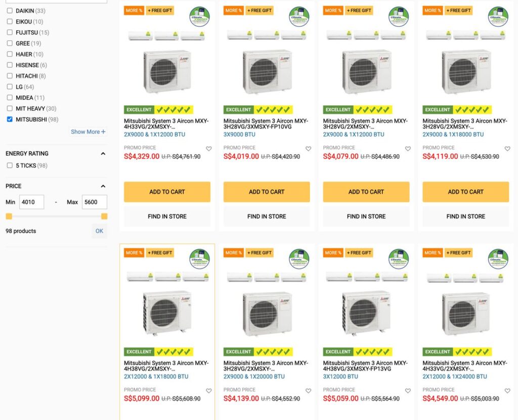Click wishlist heart for S$4,119.00 product

click(507, 149)
